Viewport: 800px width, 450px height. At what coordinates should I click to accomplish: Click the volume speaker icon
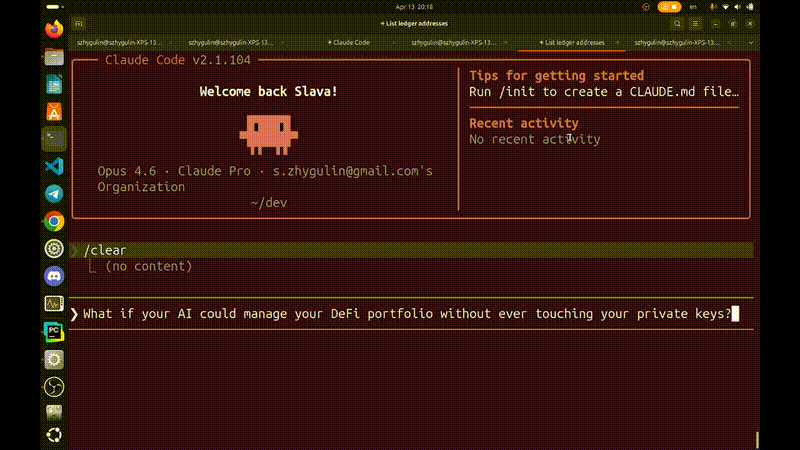pyautogui.click(x=737, y=7)
